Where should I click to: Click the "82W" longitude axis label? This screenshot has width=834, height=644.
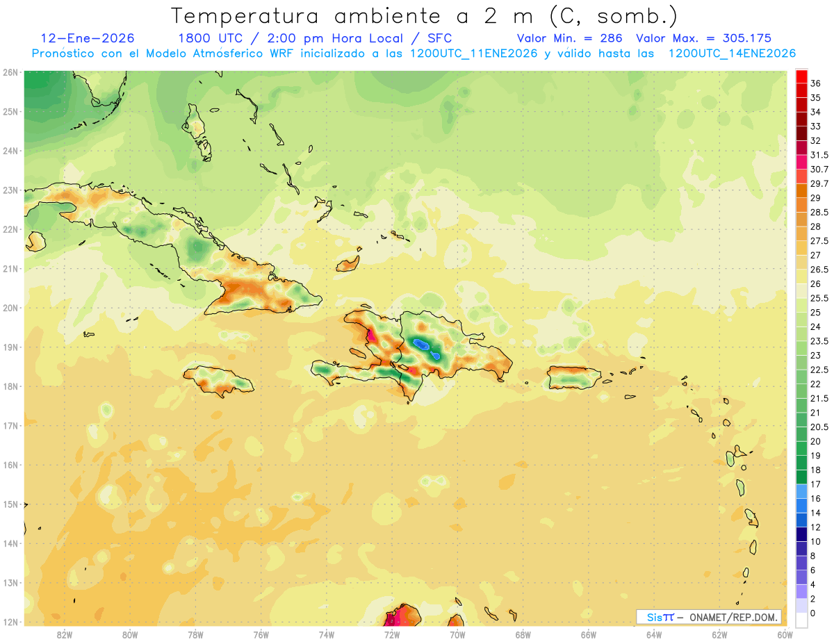pos(64,634)
